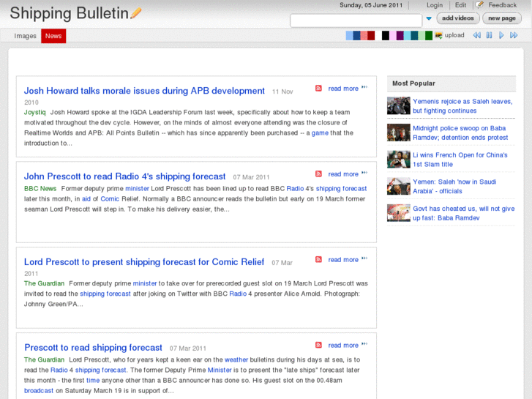Image resolution: width=532 pixels, height=399 pixels.
Task: Select the News tab
Action: click(53, 36)
